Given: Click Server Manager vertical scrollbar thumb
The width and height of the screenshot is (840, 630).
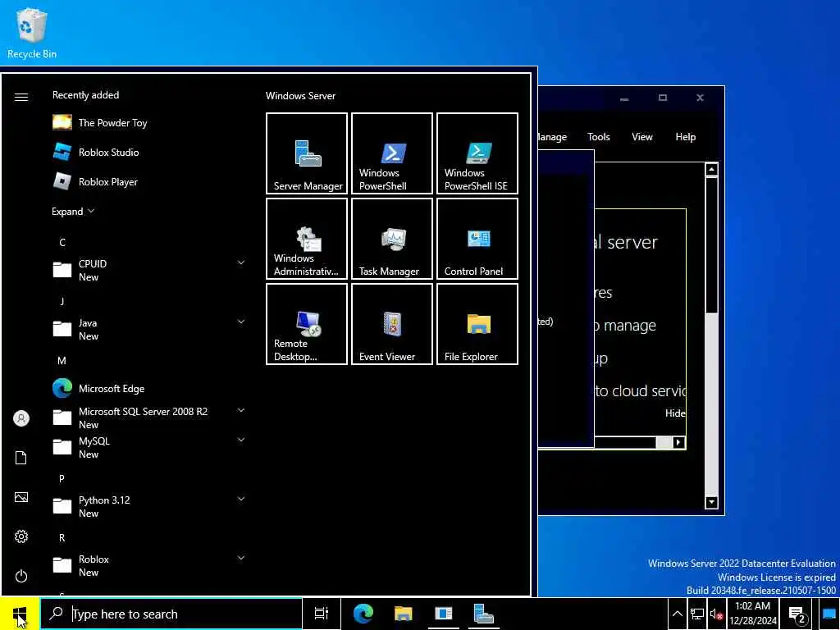Looking at the screenshot, I should coord(711,246).
